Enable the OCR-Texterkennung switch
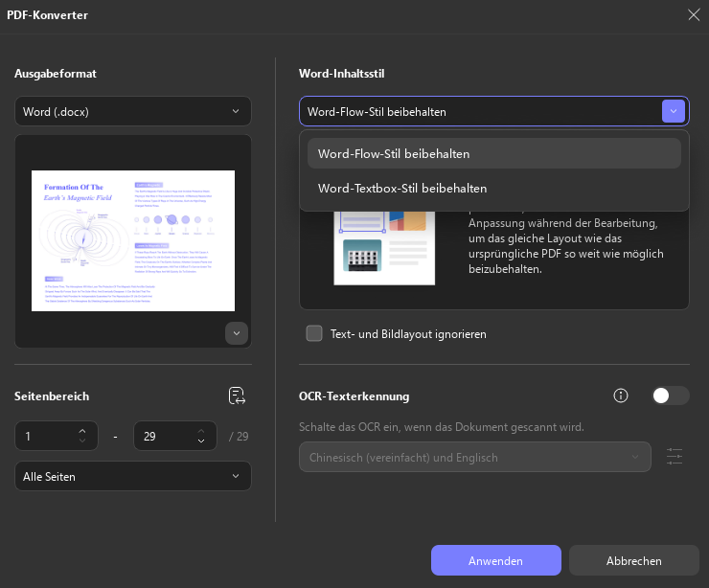Viewport: 709px width, 588px height. 671,396
